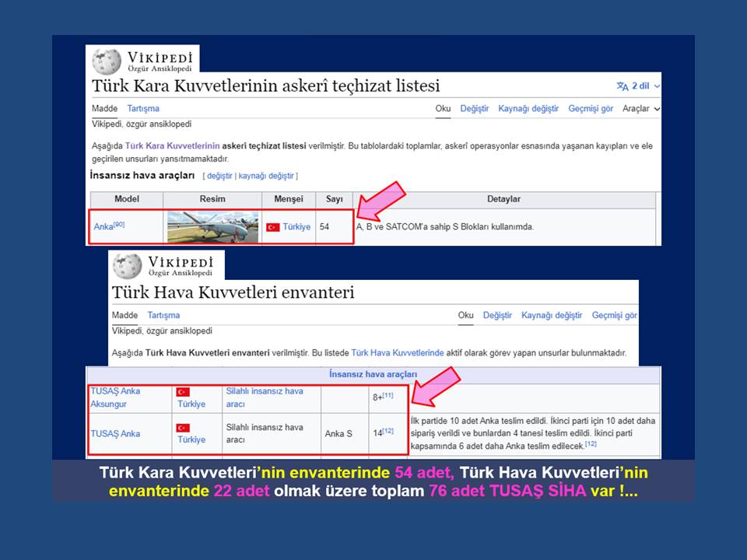
Task: Open the TUSAŞ Anka link in second row
Action: (115, 434)
